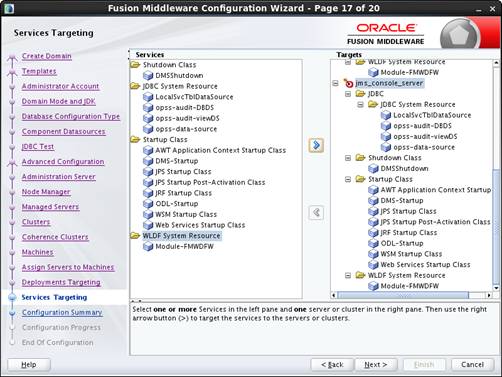This screenshot has height=377, width=502.
Task: Open Advanced Configuration step
Action: tap(63, 162)
